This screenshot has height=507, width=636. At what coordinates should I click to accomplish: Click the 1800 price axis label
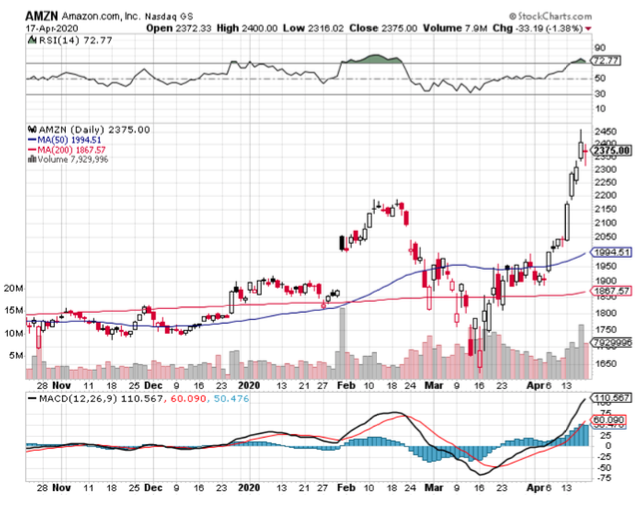point(606,313)
